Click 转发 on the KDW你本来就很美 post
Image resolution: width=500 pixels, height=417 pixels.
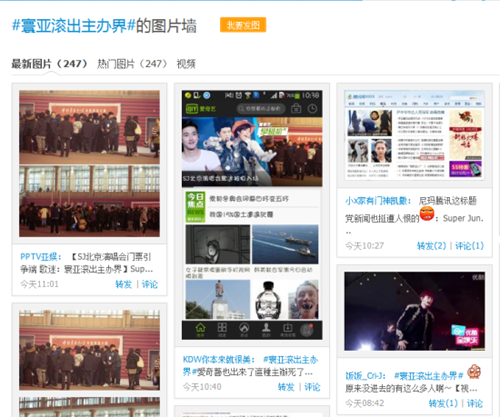(286, 387)
